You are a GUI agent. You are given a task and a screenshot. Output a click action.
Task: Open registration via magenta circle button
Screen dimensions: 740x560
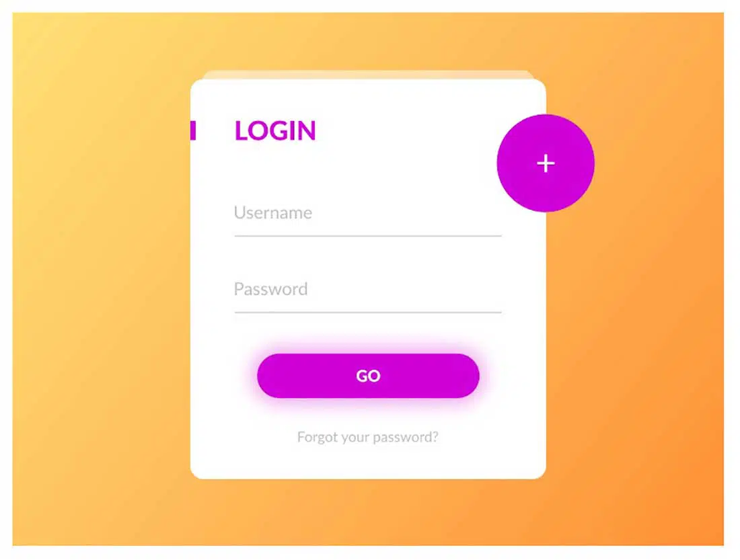pos(546,163)
